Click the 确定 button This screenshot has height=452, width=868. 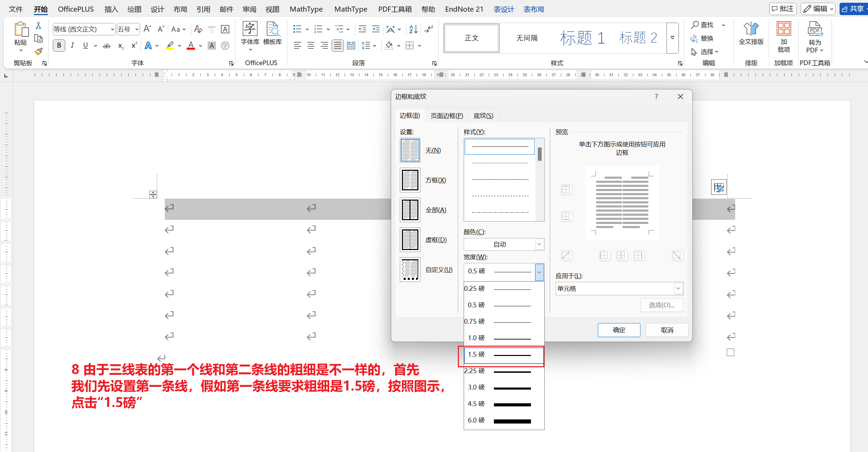[619, 330]
